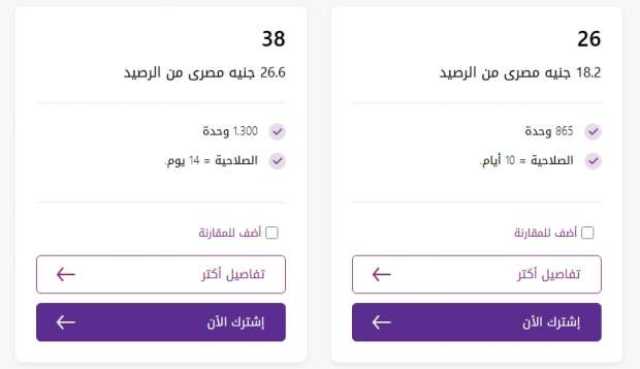Click the checkmark icon beside '865 وحدة'
The image size is (640, 369).
click(593, 132)
